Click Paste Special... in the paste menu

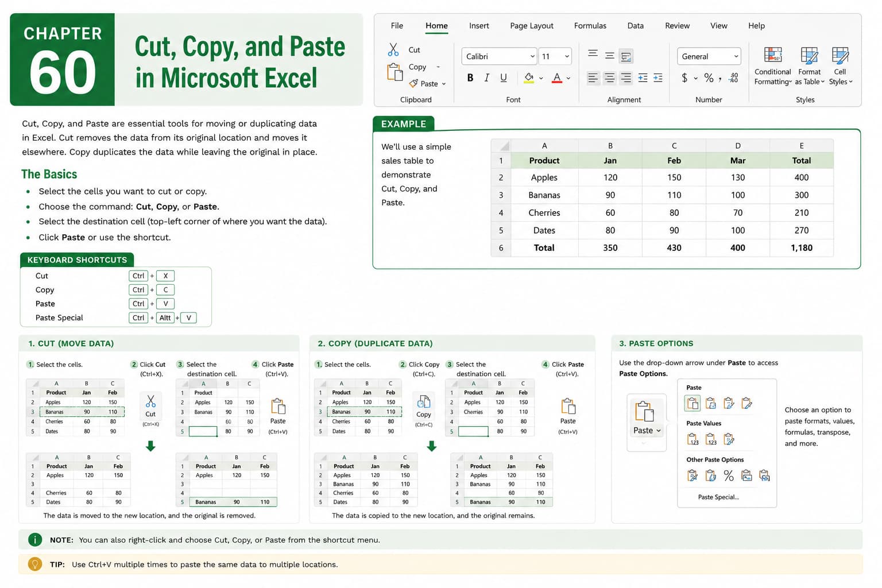(718, 497)
